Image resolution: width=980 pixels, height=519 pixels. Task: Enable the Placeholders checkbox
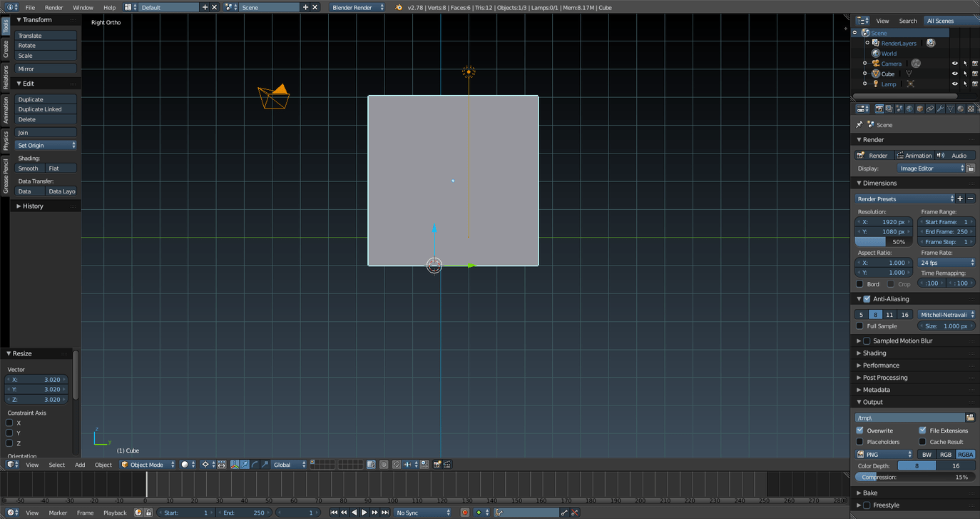859,442
